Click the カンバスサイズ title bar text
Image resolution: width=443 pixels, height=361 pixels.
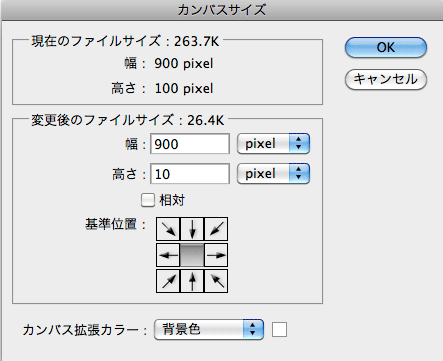222,10
